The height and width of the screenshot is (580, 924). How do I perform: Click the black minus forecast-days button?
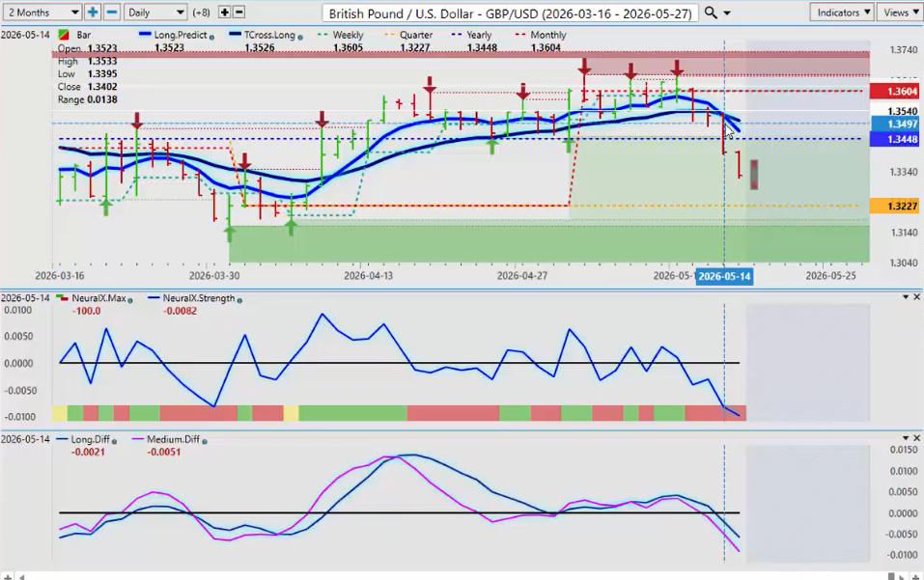point(238,13)
